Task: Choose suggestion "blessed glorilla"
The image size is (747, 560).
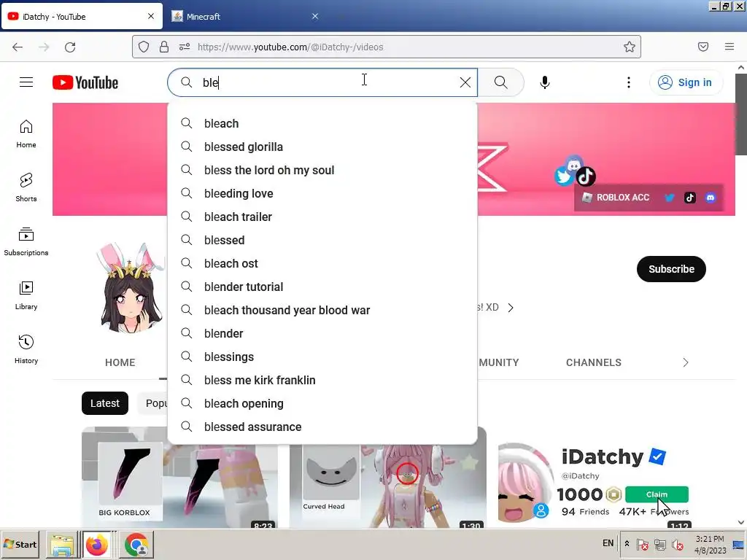Action: click(322, 147)
